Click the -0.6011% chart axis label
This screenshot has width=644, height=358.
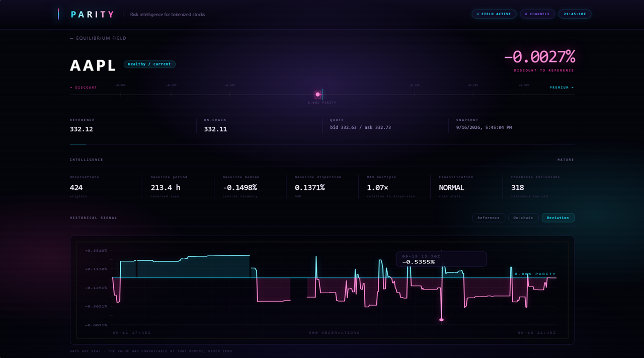point(96,325)
